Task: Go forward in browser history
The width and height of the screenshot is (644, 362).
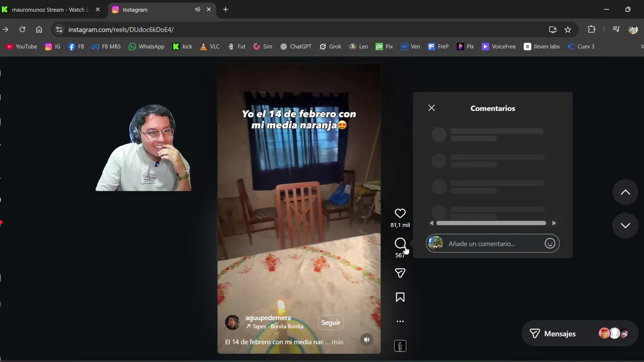Action: [6, 30]
